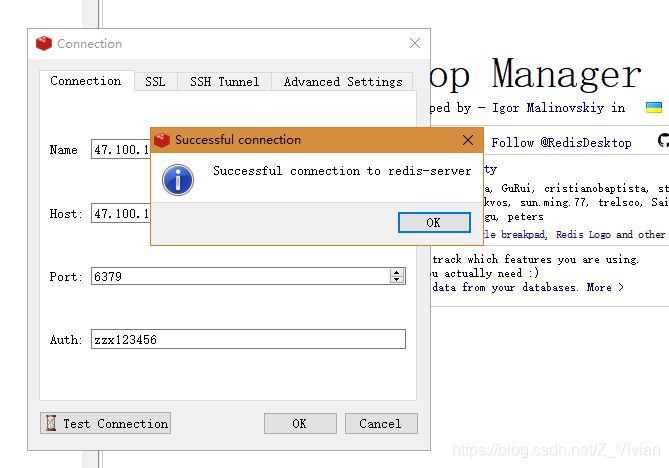Screen dimensions: 669x468
Task: Click the 'Port:' label text
Action: pyautogui.click(x=65, y=277)
